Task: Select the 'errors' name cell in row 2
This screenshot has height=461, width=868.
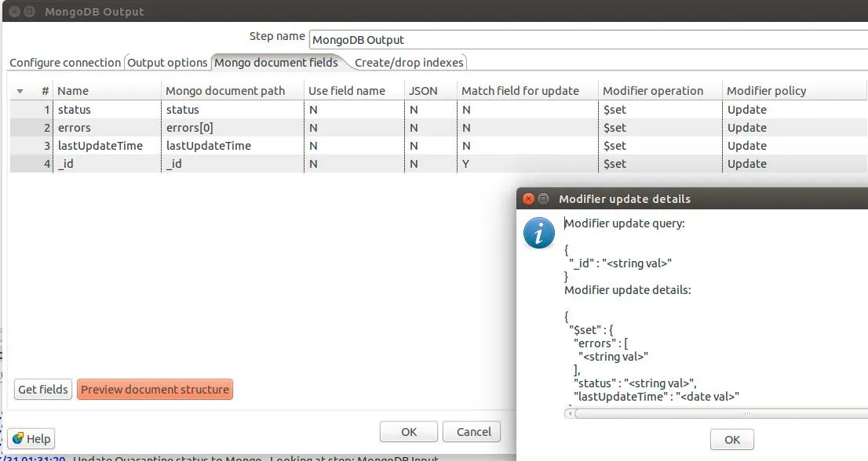Action: 108,128
